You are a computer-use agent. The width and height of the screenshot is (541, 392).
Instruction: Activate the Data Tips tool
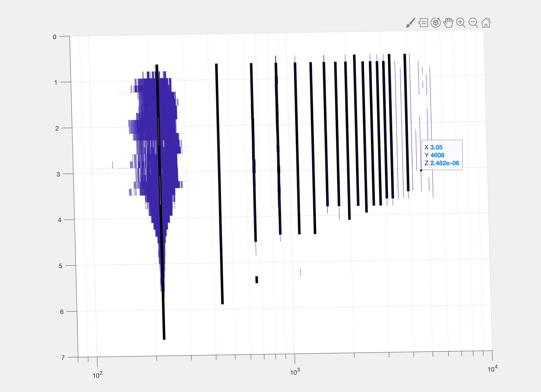[423, 23]
